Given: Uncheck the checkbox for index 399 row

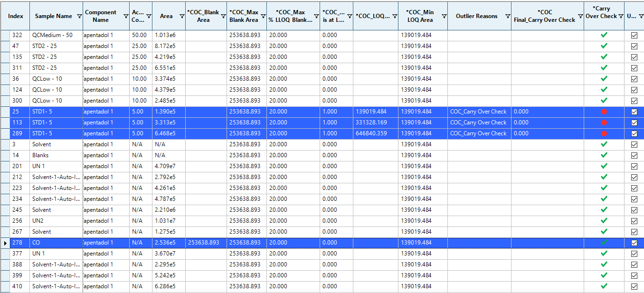Looking at the screenshot, I should [x=634, y=275].
